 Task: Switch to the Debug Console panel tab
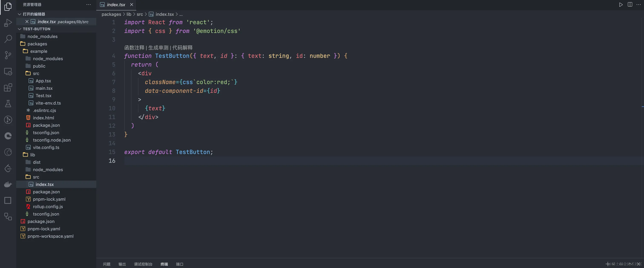point(143,264)
